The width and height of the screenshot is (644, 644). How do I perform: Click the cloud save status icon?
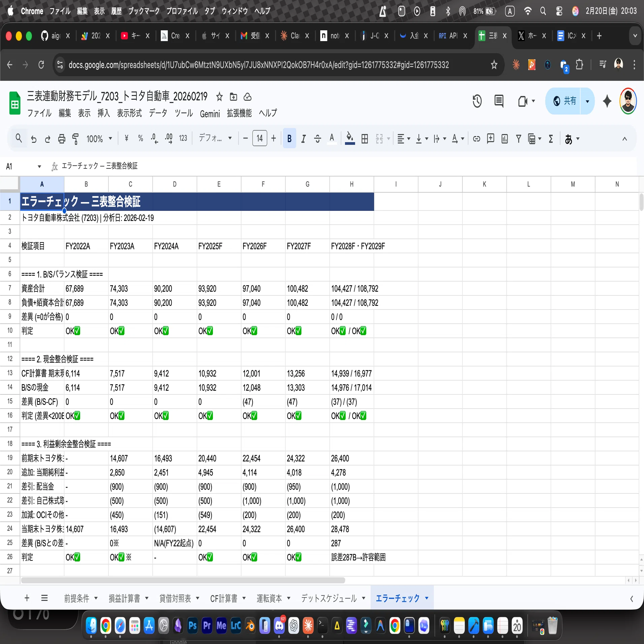[248, 97]
